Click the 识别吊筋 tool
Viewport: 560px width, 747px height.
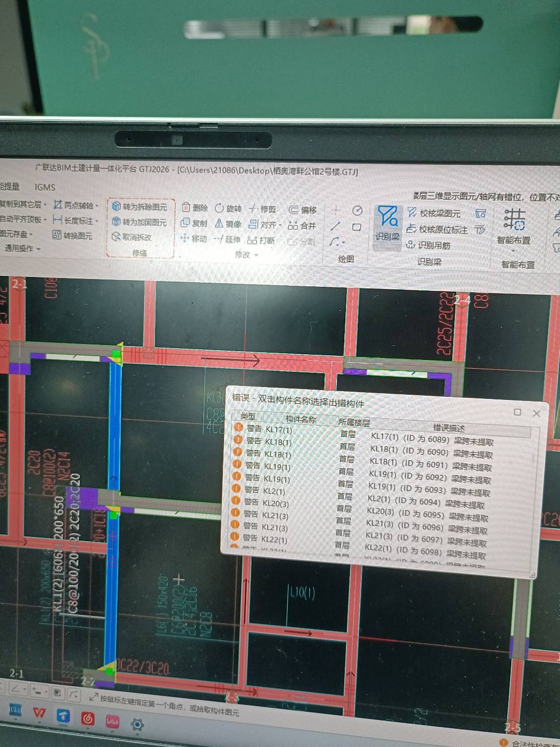click(x=428, y=245)
